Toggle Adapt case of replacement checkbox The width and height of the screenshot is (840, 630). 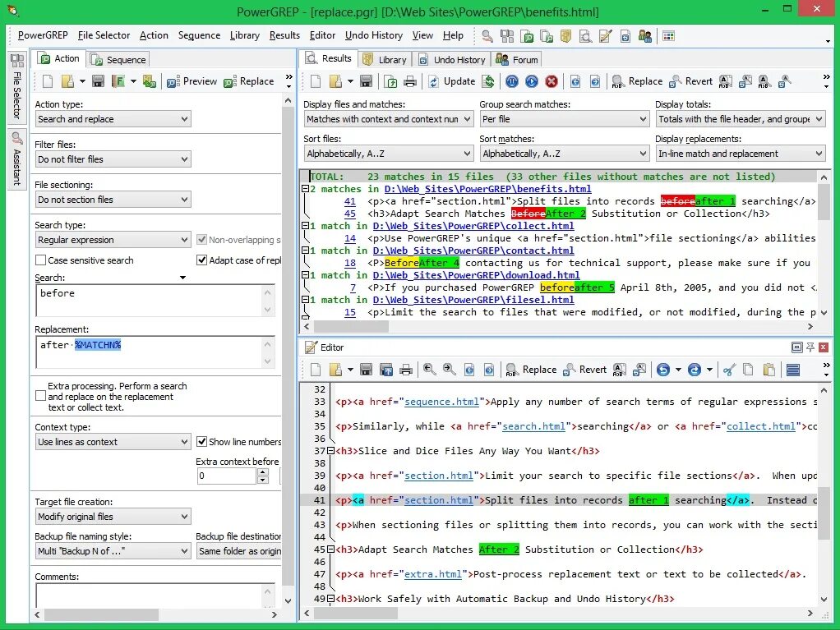point(201,260)
